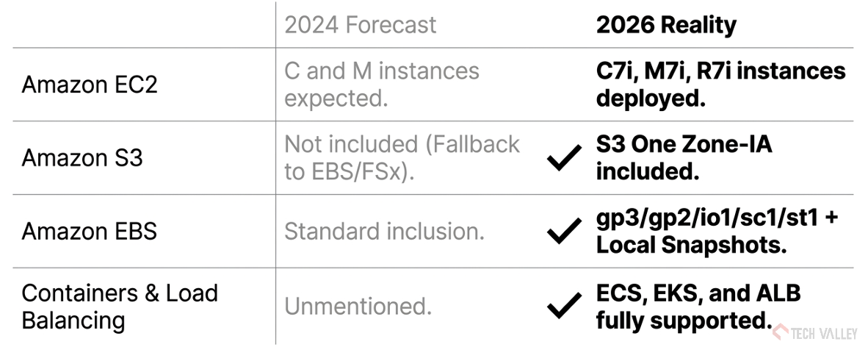Click the Amazon S3 row label
868x347 pixels.
(x=82, y=158)
